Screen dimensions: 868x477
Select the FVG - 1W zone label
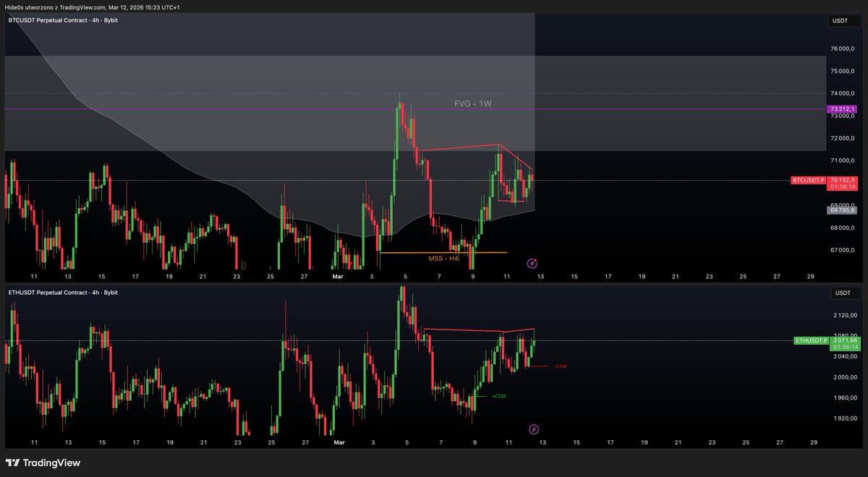473,104
